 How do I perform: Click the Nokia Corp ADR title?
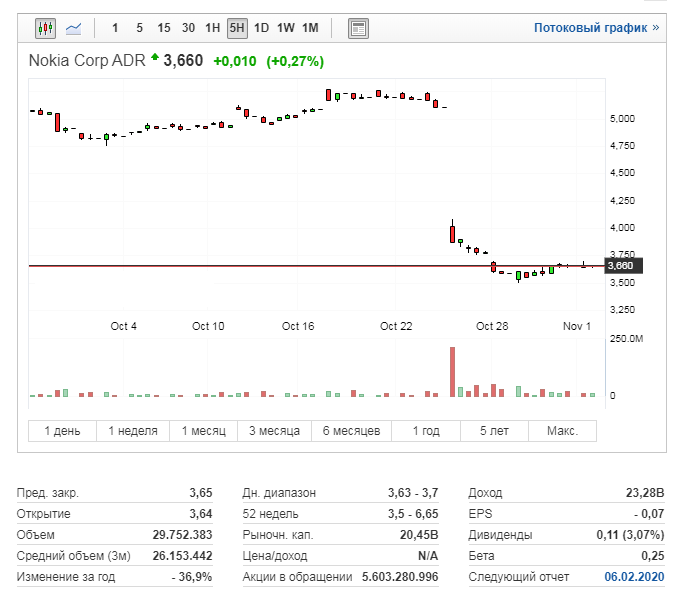(x=87, y=60)
